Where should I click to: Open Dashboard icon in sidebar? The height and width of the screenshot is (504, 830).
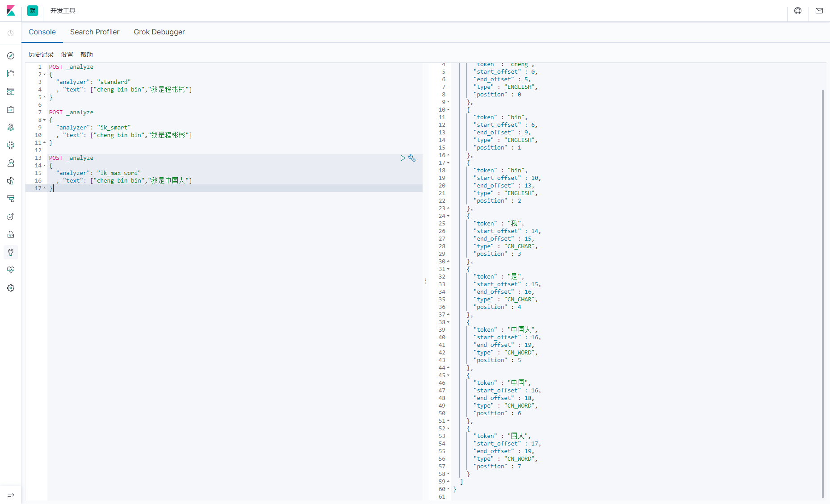coord(11,92)
